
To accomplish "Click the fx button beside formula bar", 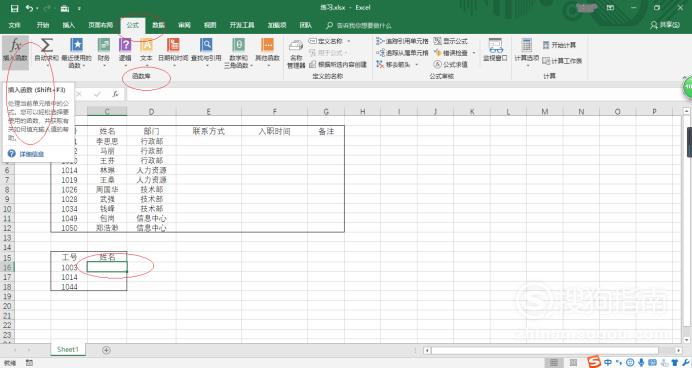I will (115, 94).
